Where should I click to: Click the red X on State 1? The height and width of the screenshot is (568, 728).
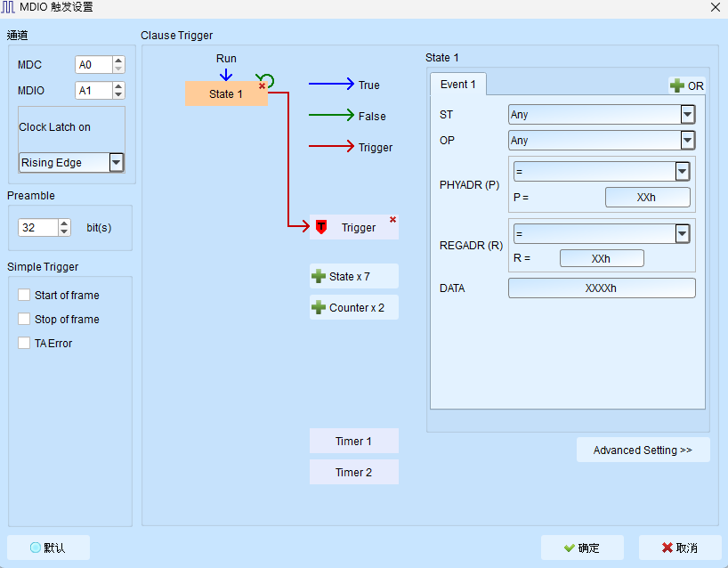coord(262,86)
